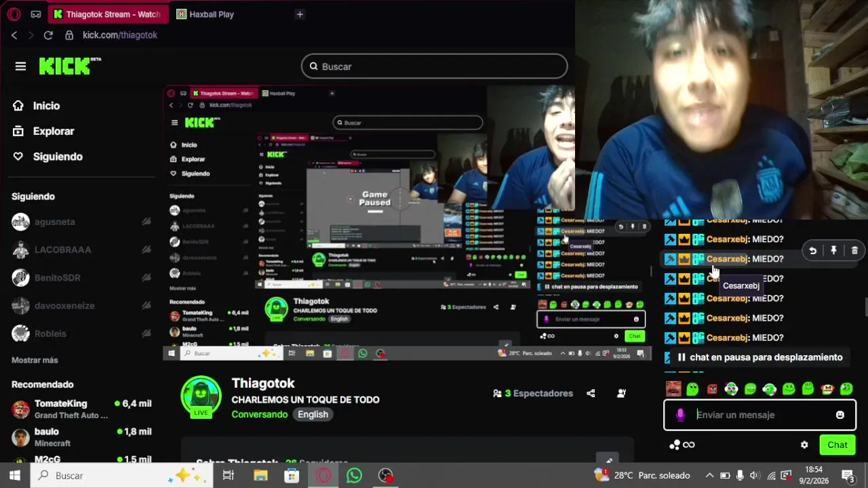Click the English language tag
The width and height of the screenshot is (868, 488).
[313, 414]
